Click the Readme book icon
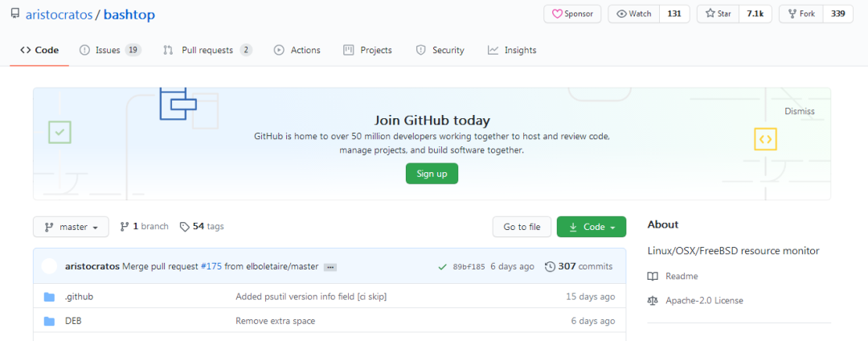868x341 pixels. (x=653, y=276)
